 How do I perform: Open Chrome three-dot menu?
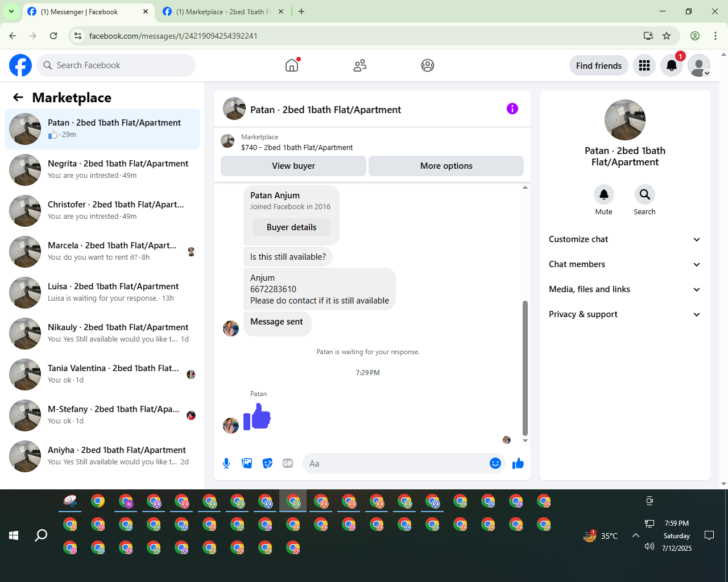click(715, 36)
